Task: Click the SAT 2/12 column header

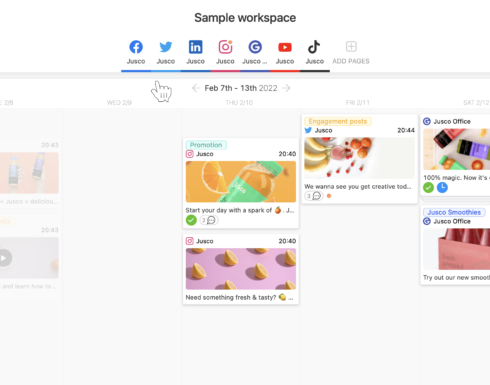Action: pos(476,103)
